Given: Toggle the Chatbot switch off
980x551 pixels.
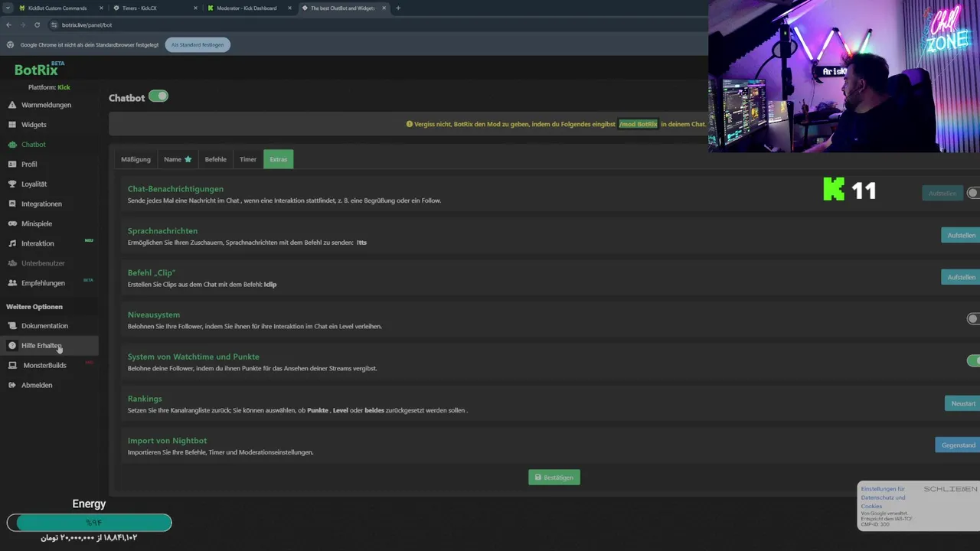Looking at the screenshot, I should coord(158,96).
